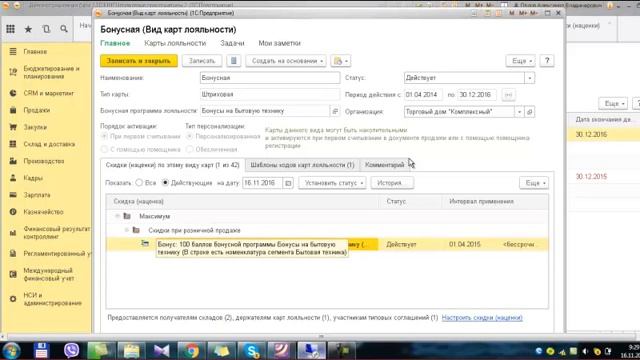Open Комментарий tab
The width and height of the screenshot is (640, 360).
384,165
